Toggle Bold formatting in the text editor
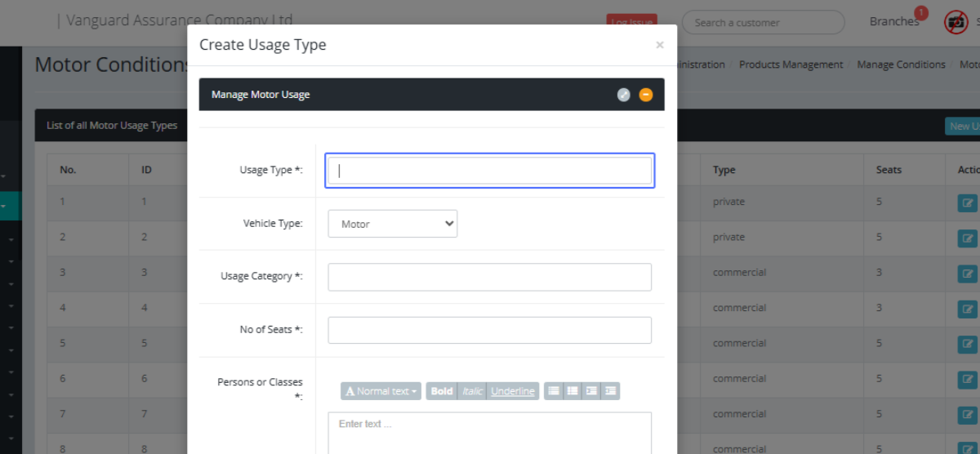The image size is (980, 454). (x=441, y=391)
